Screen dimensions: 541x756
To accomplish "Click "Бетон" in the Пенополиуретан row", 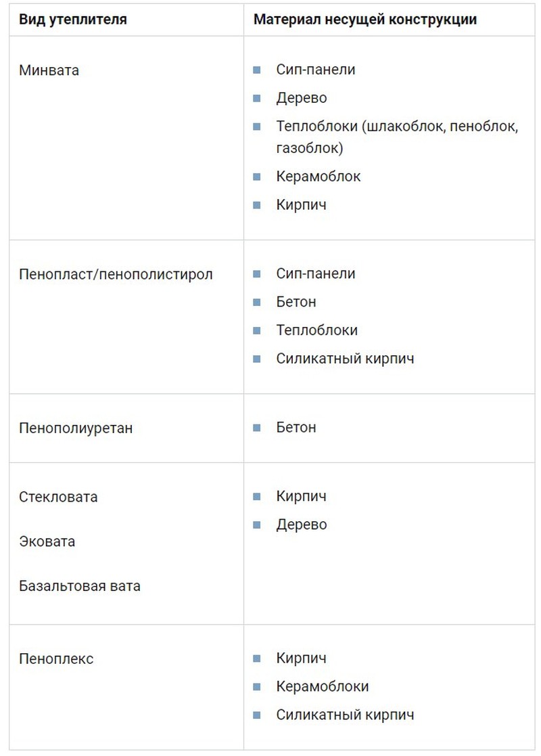I will pos(296,428).
